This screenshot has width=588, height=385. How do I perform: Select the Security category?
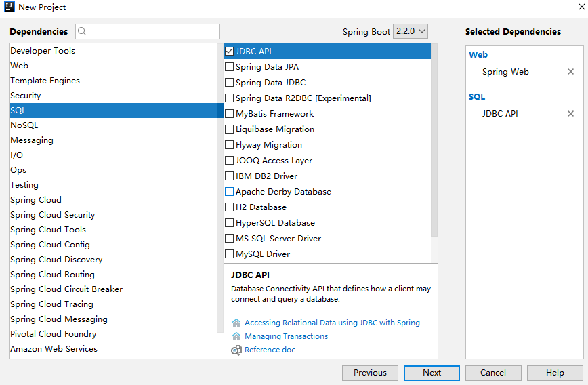pyautogui.click(x=26, y=96)
